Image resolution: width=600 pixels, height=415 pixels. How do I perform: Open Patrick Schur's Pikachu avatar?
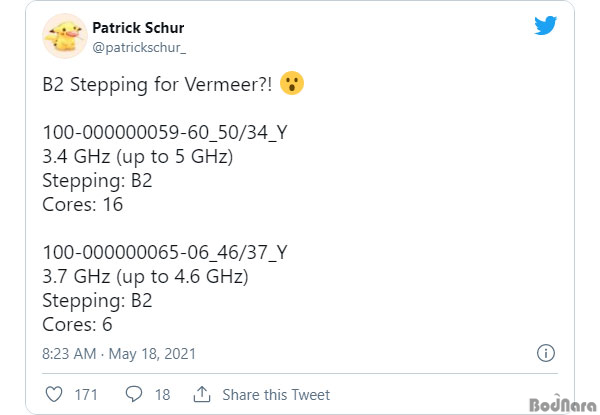point(65,36)
